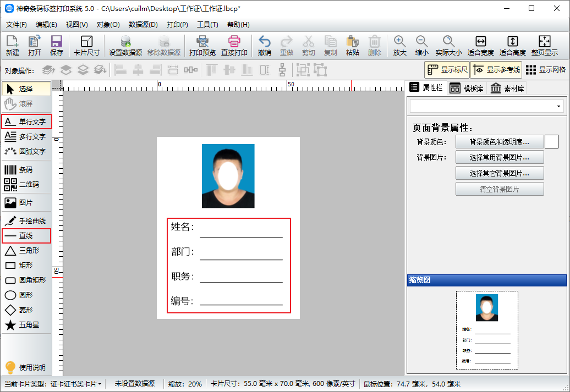The image size is (570, 392).
Task: Toggle 显示标尺 ruler display
Action: pyautogui.click(x=447, y=70)
